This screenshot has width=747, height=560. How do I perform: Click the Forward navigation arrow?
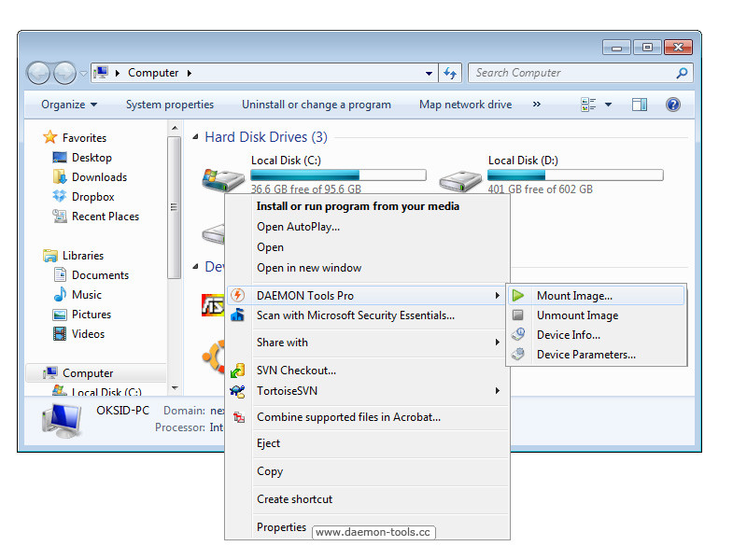click(x=64, y=73)
